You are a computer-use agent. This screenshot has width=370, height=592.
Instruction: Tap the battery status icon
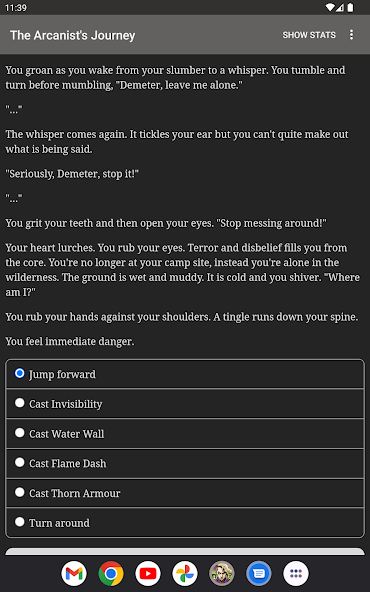350,8
